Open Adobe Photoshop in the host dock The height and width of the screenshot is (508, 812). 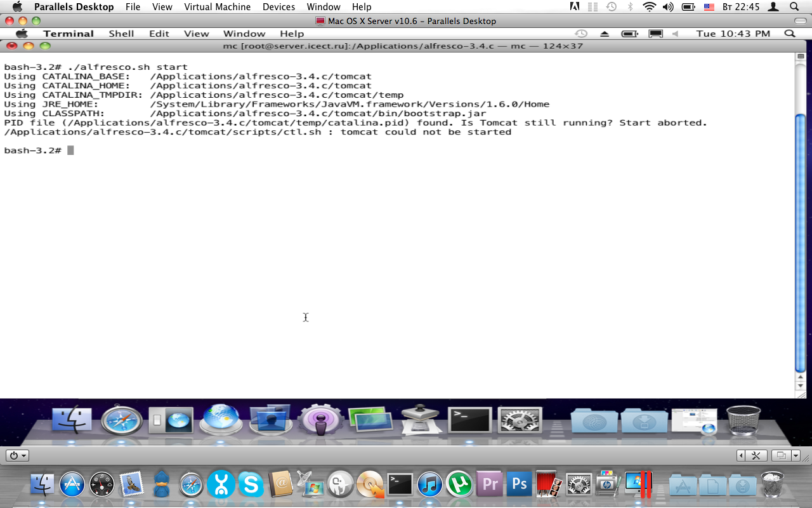pos(519,485)
